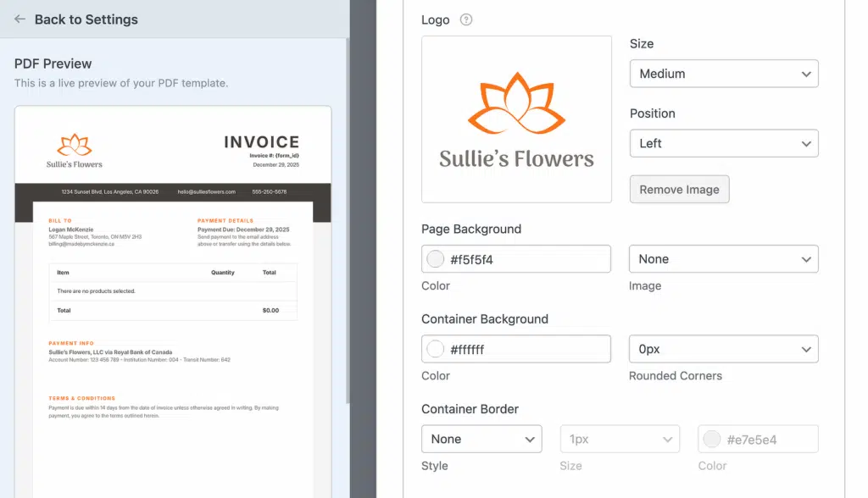Click the #ffffff color input field
868x498 pixels.
tap(516, 349)
